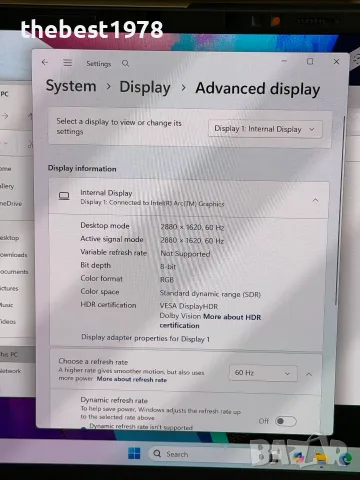Open Videos in File Explorer sidebar
360x480 pixels.
[x=8, y=322]
